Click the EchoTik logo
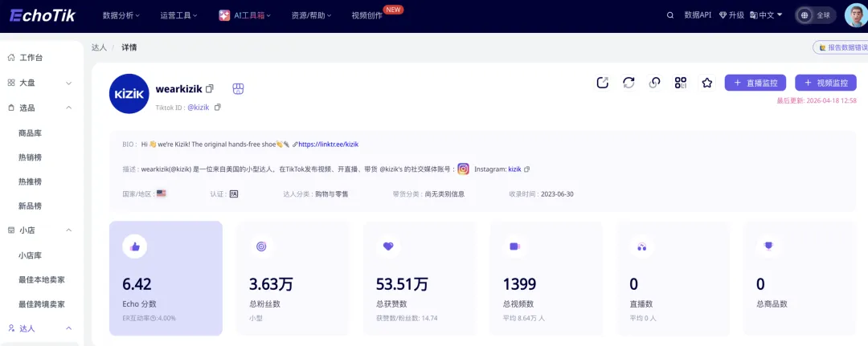 [42, 15]
